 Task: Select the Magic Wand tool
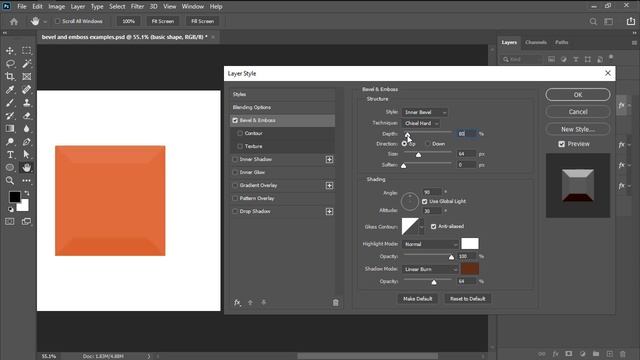coord(27,64)
